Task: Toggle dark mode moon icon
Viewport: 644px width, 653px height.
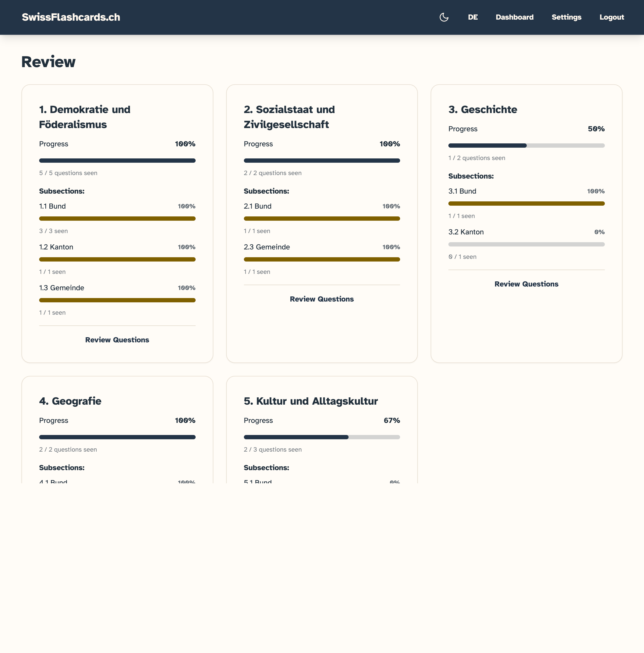Action: pyautogui.click(x=444, y=17)
